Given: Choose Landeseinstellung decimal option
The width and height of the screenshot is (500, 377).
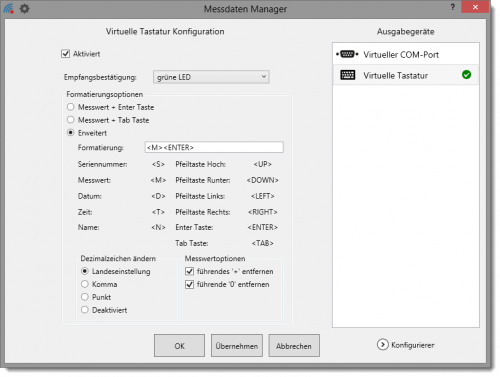Looking at the screenshot, I should [x=85, y=271].
